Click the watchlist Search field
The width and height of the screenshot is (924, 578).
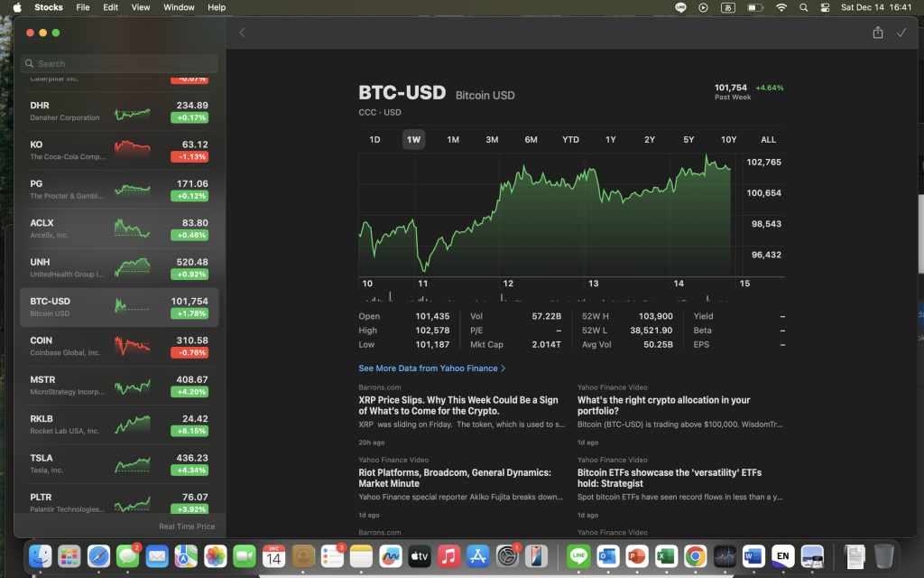118,63
